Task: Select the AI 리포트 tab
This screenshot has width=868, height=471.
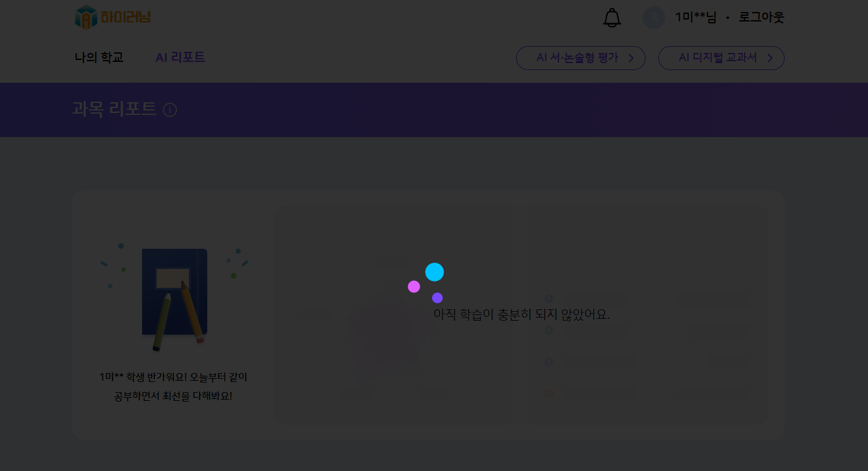Action: [180, 57]
